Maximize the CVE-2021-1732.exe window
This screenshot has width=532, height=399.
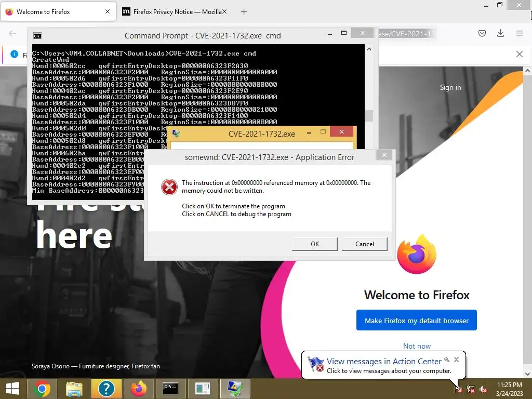pyautogui.click(x=323, y=131)
